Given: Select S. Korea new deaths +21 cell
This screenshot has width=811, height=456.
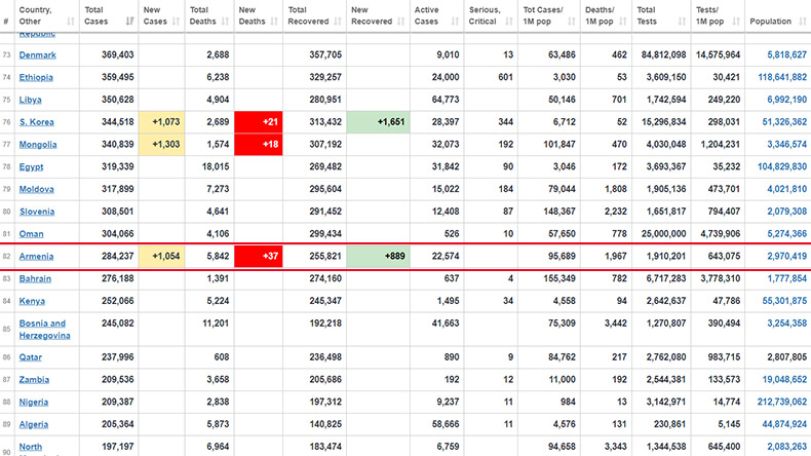Looking at the screenshot, I should point(258,122).
